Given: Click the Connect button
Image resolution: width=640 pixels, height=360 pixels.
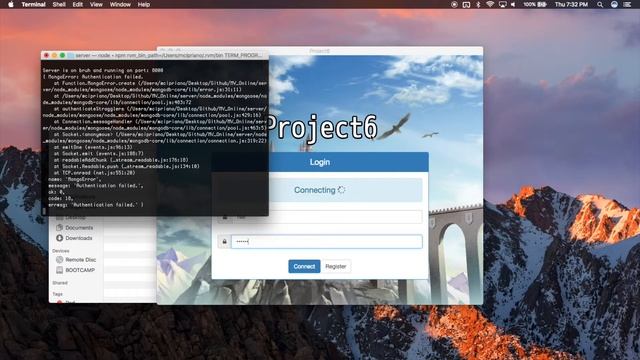Looking at the screenshot, I should (x=304, y=266).
